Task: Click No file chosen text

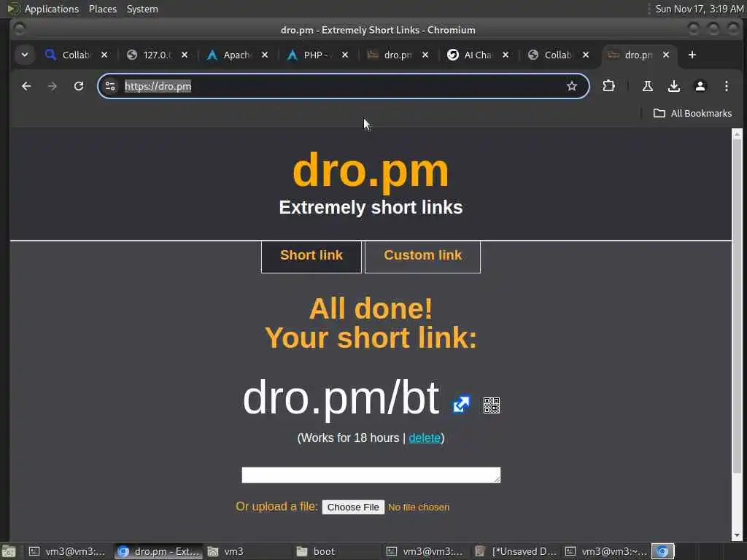Action: pyautogui.click(x=418, y=507)
